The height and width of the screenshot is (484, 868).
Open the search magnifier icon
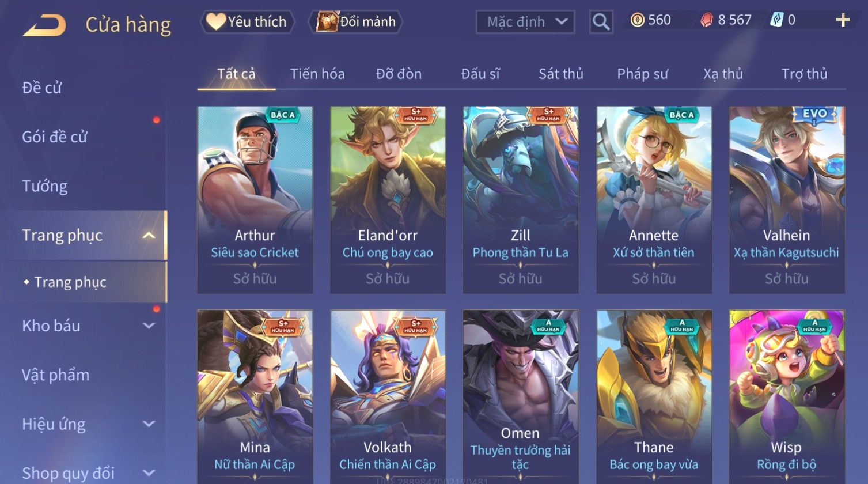(601, 22)
